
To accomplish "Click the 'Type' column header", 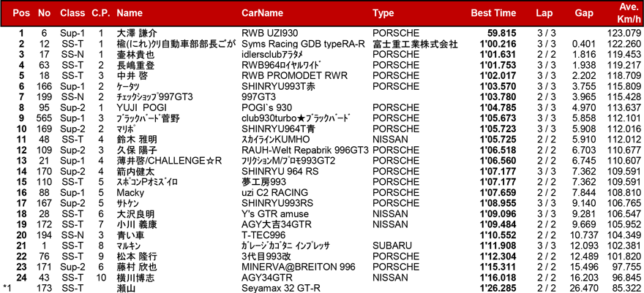I will tap(383, 13).
